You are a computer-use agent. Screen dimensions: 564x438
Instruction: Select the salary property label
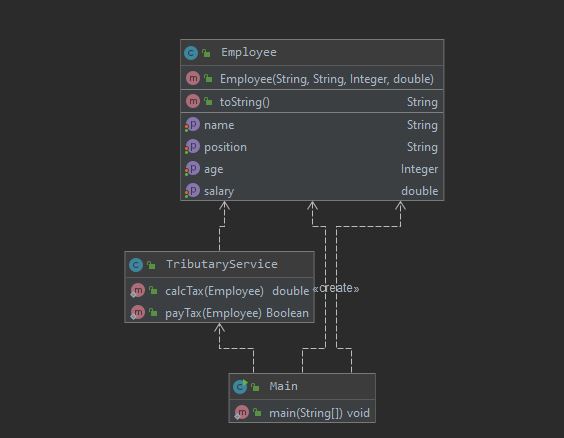(x=219, y=191)
